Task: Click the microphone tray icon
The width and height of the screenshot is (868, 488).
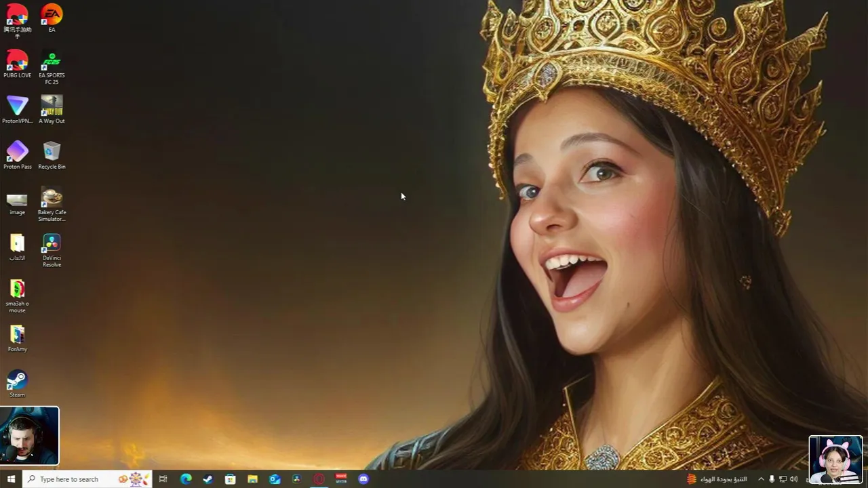Action: click(x=772, y=479)
